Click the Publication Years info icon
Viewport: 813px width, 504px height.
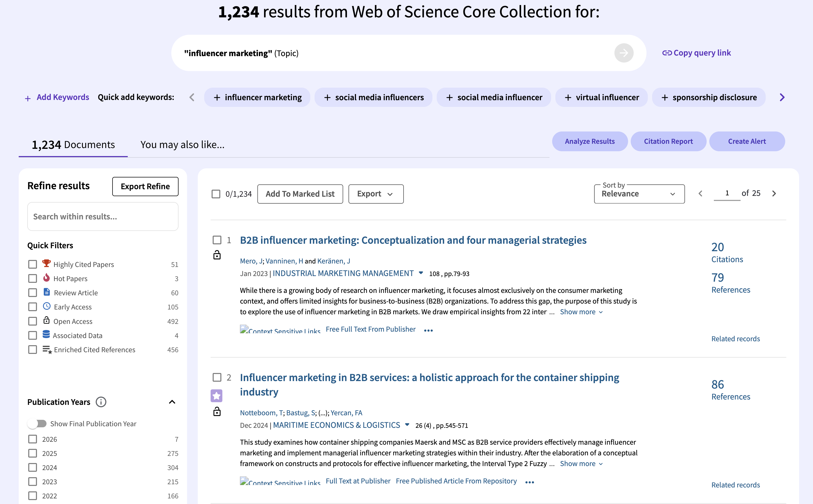[x=101, y=402]
